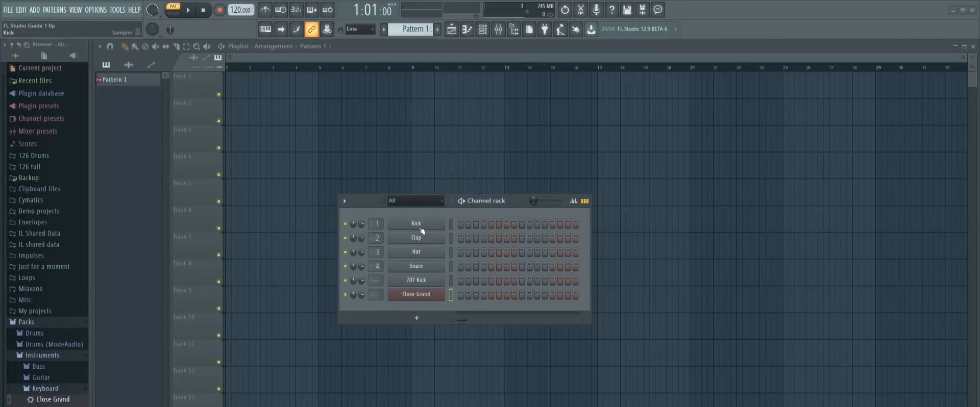The image size is (980, 407).
Task: Click the render/export floppy with arrows icon
Action: click(x=643, y=10)
